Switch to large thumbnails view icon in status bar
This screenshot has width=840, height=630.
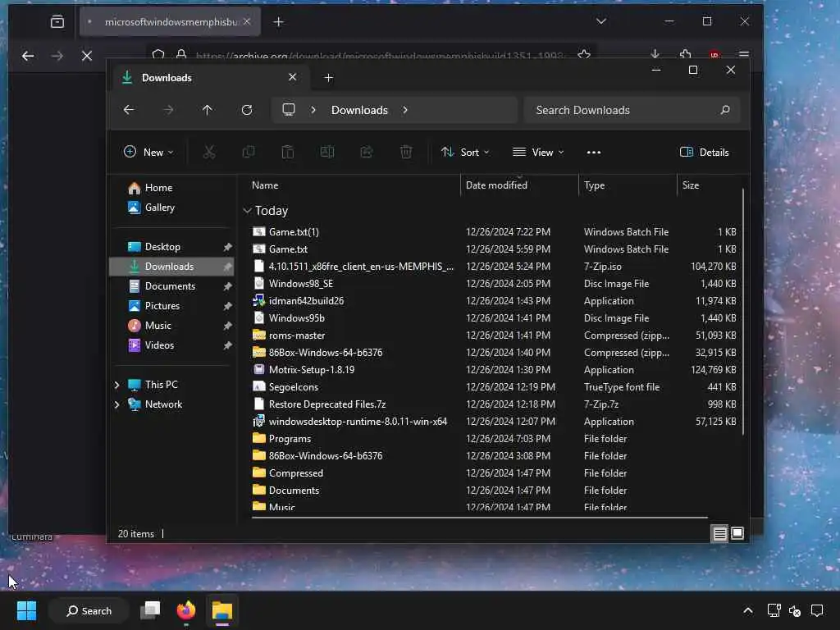(x=737, y=533)
